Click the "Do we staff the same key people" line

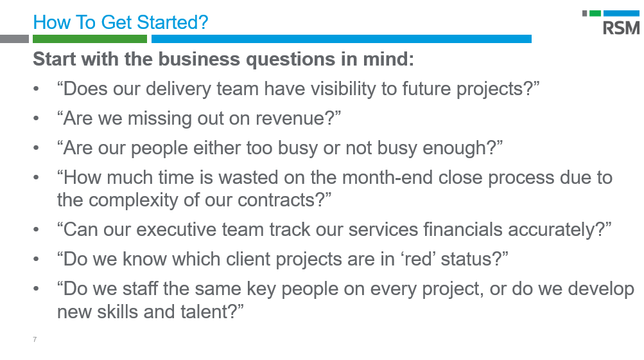pos(347,289)
